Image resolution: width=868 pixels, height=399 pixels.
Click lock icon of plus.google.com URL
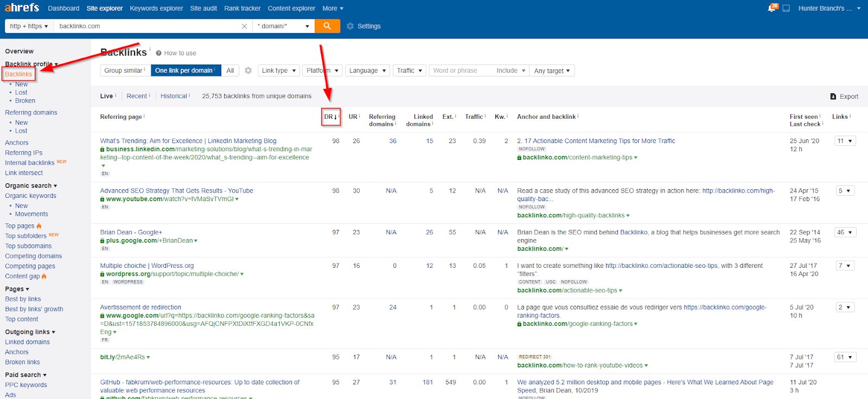103,241
